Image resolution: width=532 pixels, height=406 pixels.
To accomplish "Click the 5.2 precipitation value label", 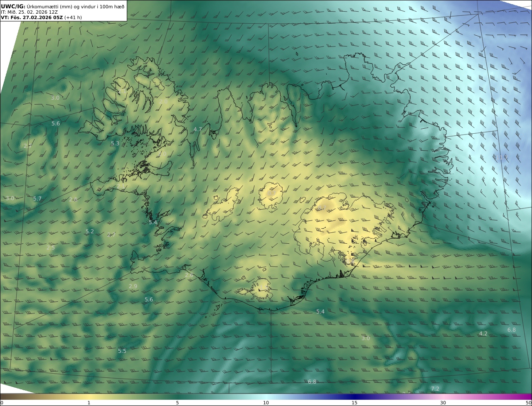I will 90,232.
